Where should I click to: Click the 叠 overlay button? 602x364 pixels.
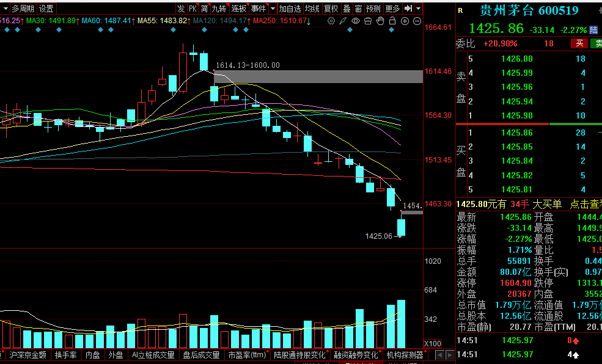click(347, 9)
